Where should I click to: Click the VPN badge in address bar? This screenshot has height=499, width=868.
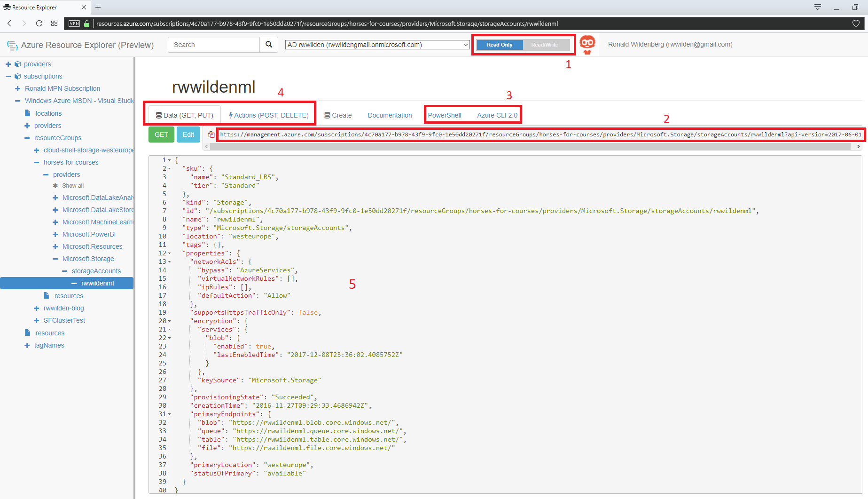(74, 24)
